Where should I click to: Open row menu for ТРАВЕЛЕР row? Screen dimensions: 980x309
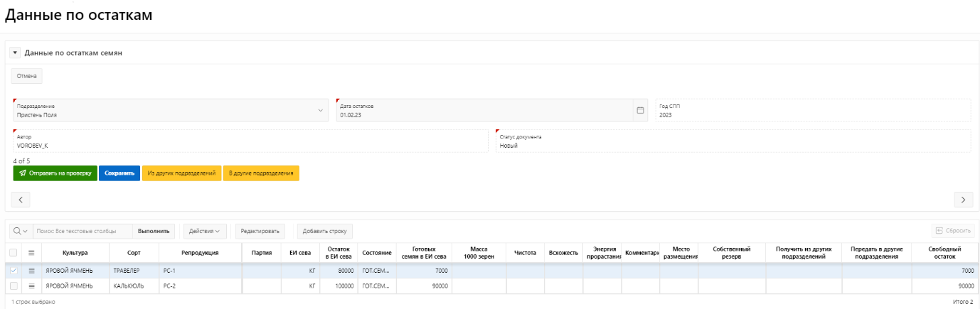(x=31, y=270)
